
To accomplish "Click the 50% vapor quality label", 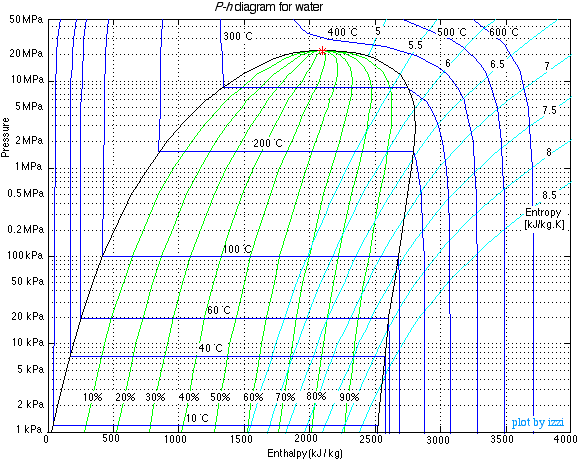I will tap(220, 397).
